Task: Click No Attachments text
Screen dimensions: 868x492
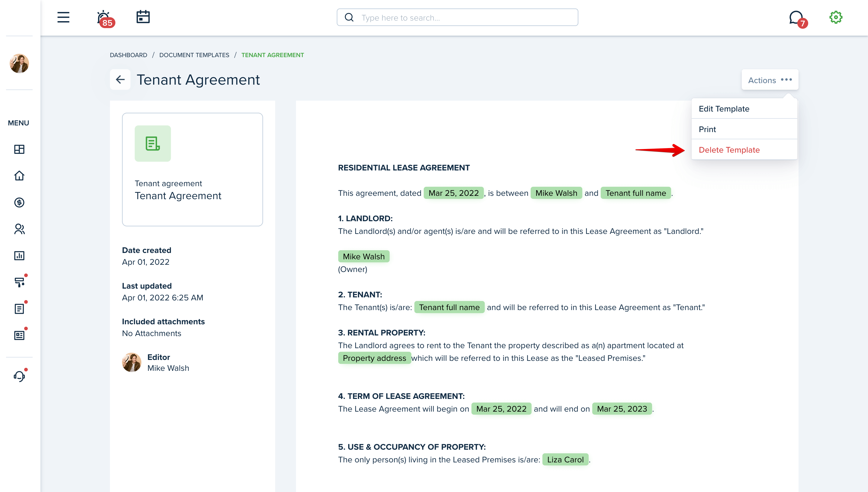Action: click(x=152, y=333)
